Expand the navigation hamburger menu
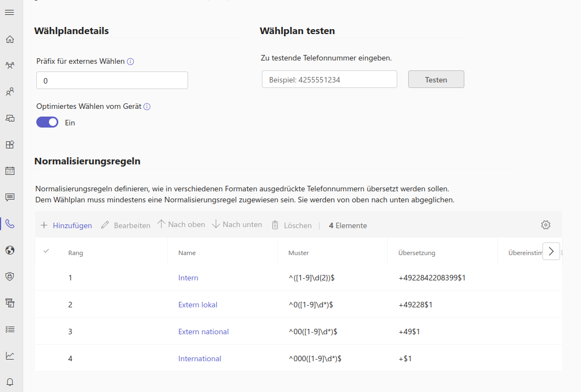581x392 pixels. (x=9, y=13)
